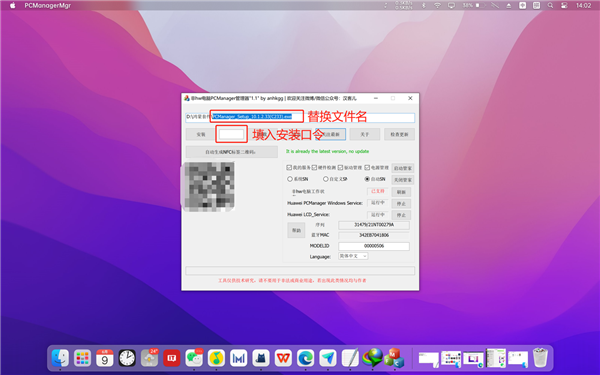Open the Apple menu
Screen dimensions: 600x375
tap(12, 5)
